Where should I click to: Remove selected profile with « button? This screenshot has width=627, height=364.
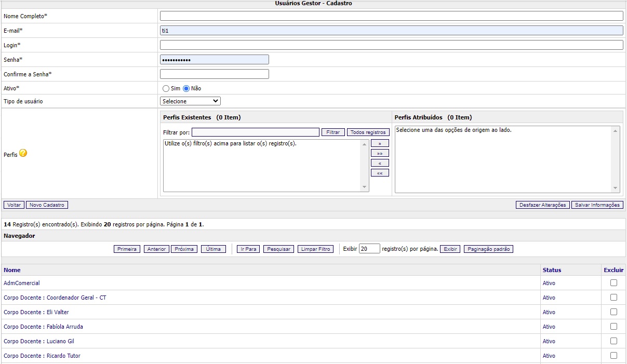click(380, 163)
